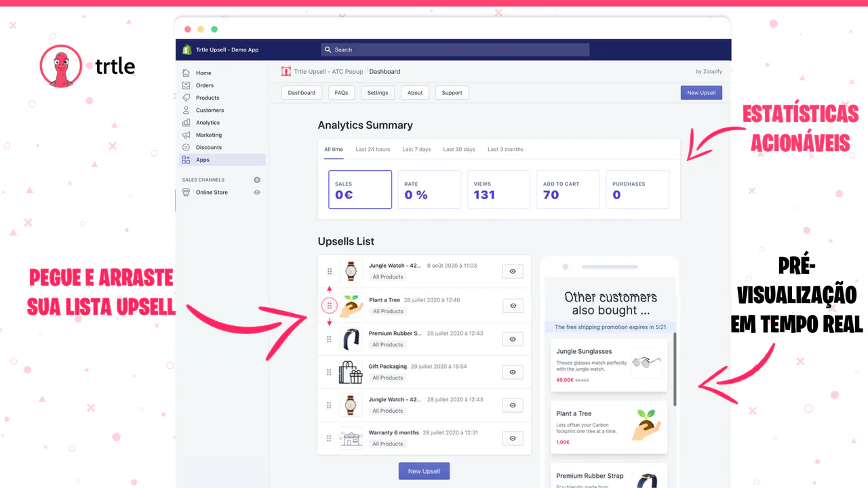This screenshot has height=488, width=868.
Task: Toggle visibility of Premium Rubber S... upsell
Action: click(513, 339)
